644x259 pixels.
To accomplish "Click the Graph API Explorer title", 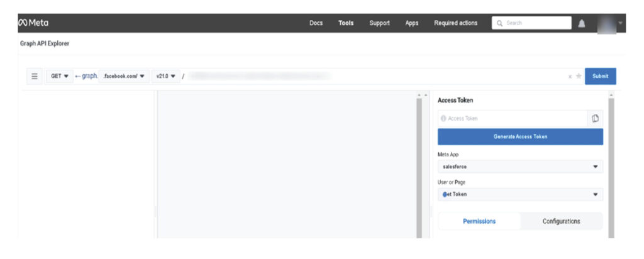I will point(45,43).
